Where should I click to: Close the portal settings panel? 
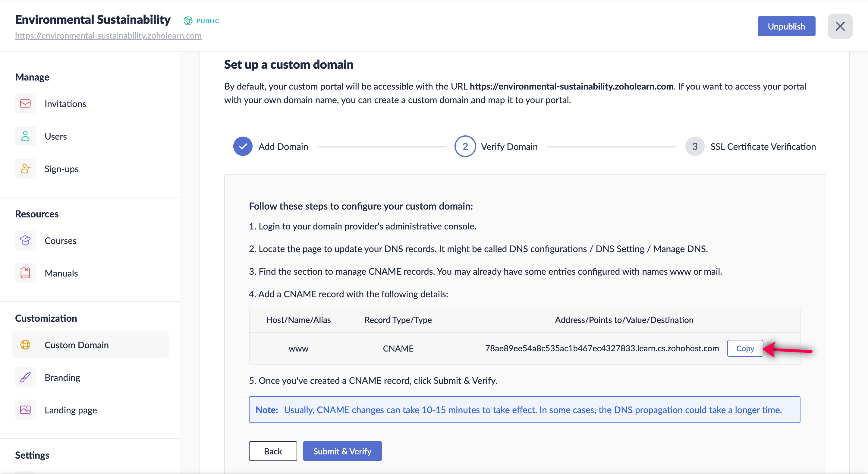pyautogui.click(x=840, y=26)
